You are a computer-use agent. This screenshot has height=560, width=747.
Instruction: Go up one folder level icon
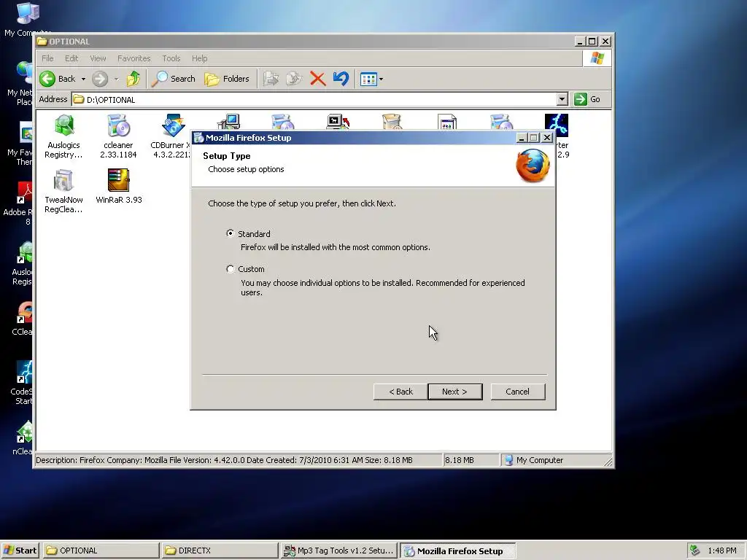coord(133,79)
